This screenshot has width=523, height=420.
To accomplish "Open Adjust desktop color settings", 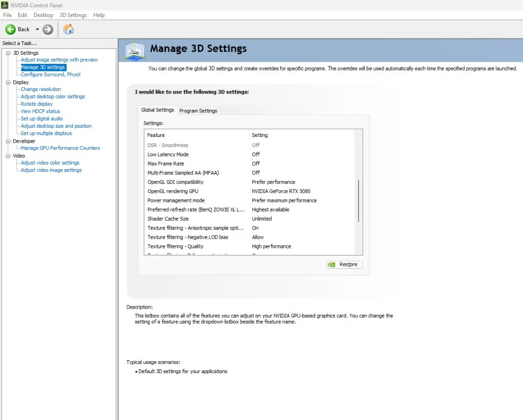I will (53, 97).
